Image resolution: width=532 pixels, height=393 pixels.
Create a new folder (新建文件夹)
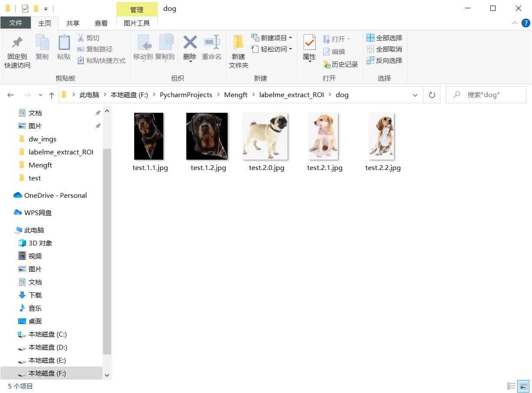coord(238,52)
